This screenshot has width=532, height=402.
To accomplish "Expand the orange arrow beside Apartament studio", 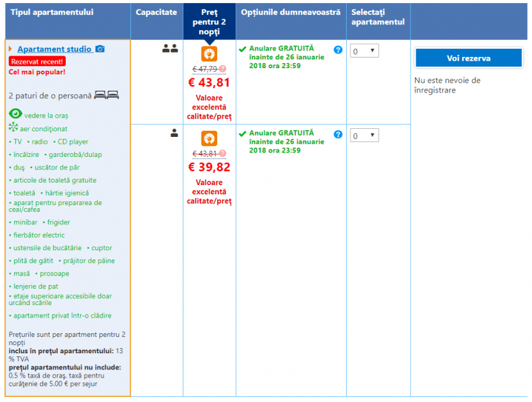I will click(11, 49).
